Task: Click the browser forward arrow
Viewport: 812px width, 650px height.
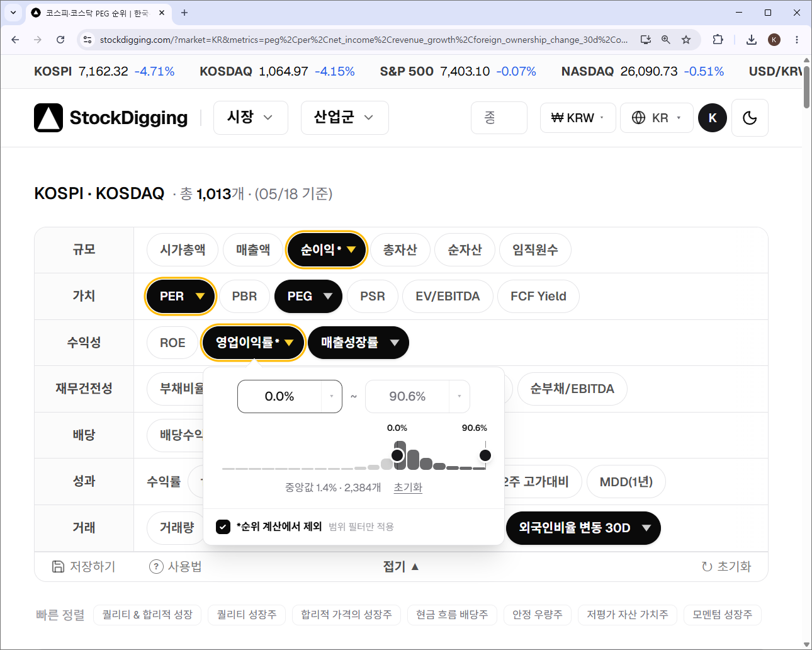Action: coord(38,39)
